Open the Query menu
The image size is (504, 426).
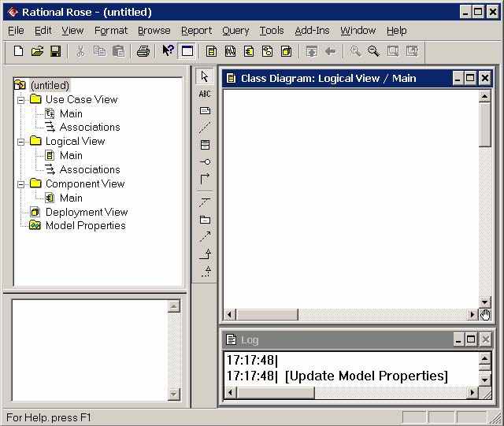pyautogui.click(x=235, y=31)
